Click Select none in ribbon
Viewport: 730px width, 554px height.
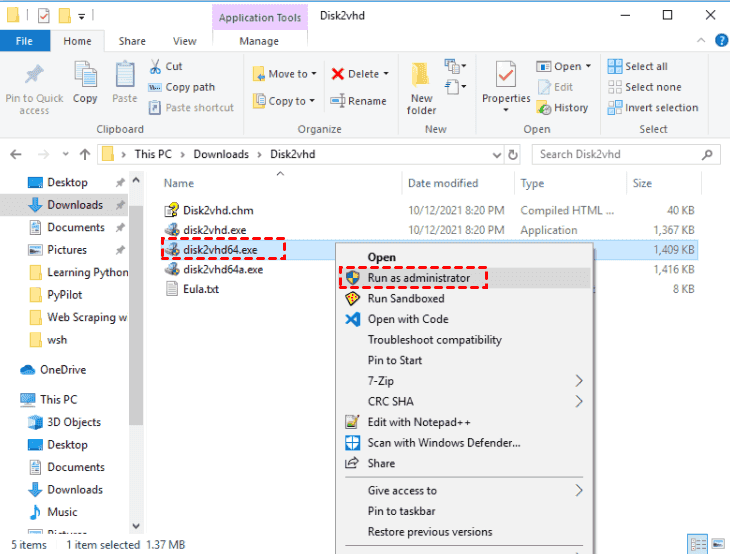point(644,87)
